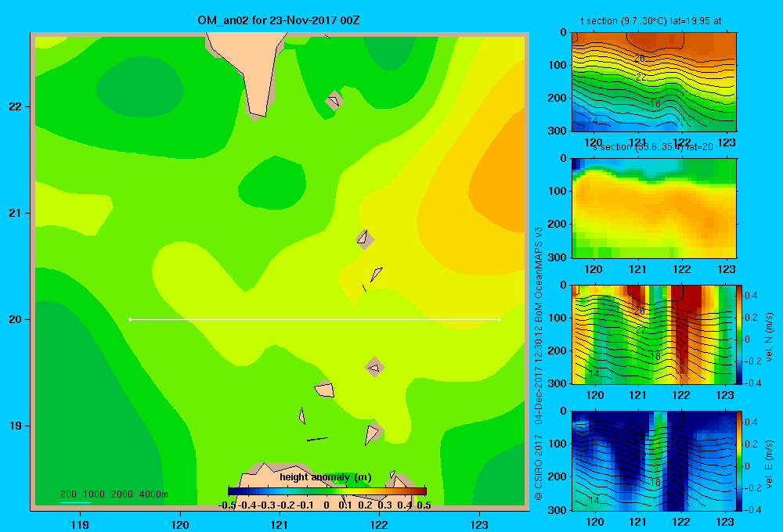Open the temperature section panel
Image resolution: width=783 pixels, height=532 pixels.
point(654,82)
